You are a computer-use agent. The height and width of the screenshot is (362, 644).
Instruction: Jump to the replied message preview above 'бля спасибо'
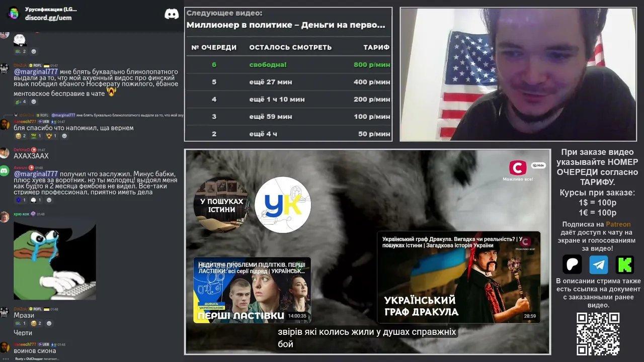pos(99,115)
